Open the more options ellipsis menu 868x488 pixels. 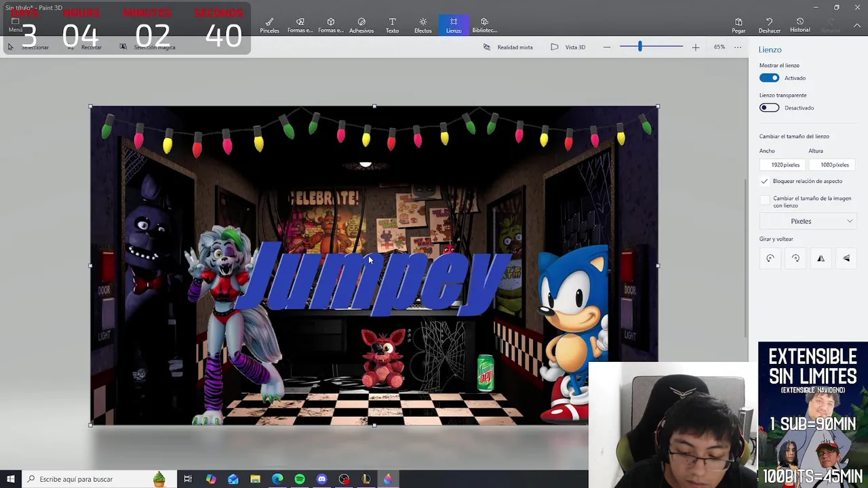738,47
